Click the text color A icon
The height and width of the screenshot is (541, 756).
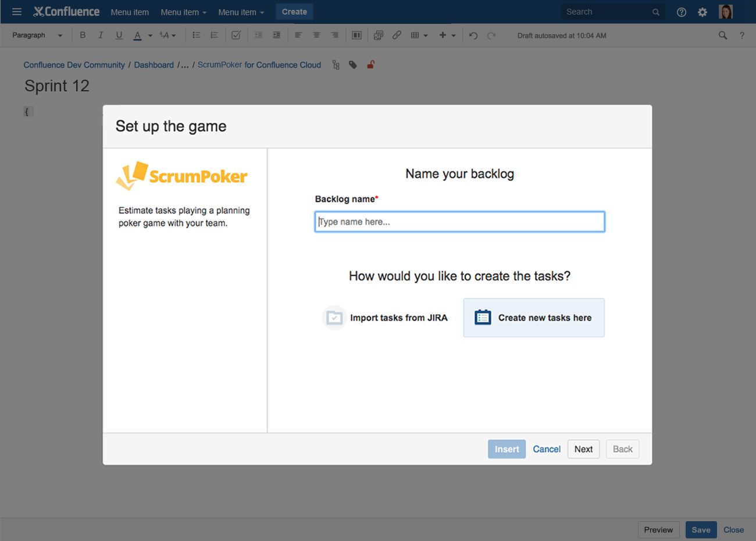click(x=137, y=35)
